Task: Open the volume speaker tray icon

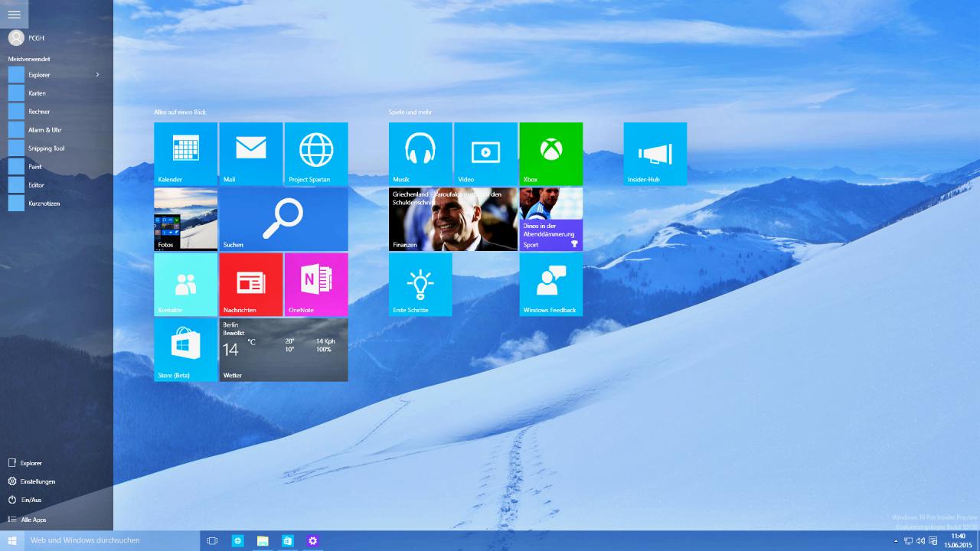Action: click(x=920, y=541)
